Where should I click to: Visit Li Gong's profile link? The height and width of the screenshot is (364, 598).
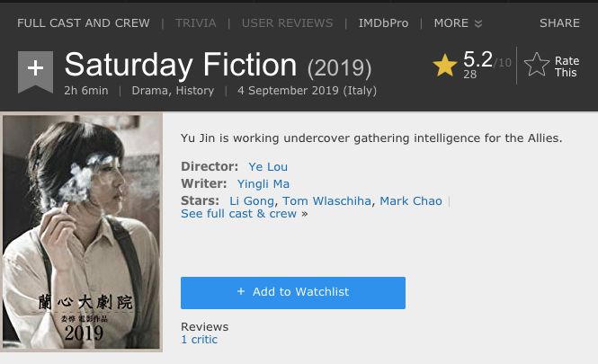click(x=252, y=200)
